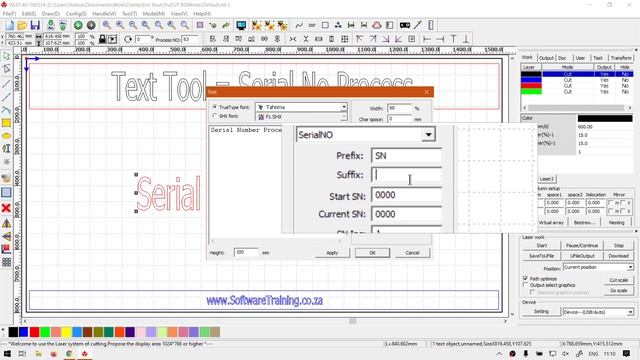Click the Pause/Continue button
The width and height of the screenshot is (640, 360).
click(582, 245)
